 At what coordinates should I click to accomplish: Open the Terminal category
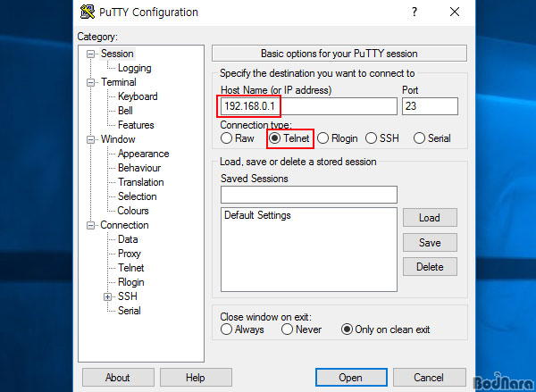click(118, 82)
